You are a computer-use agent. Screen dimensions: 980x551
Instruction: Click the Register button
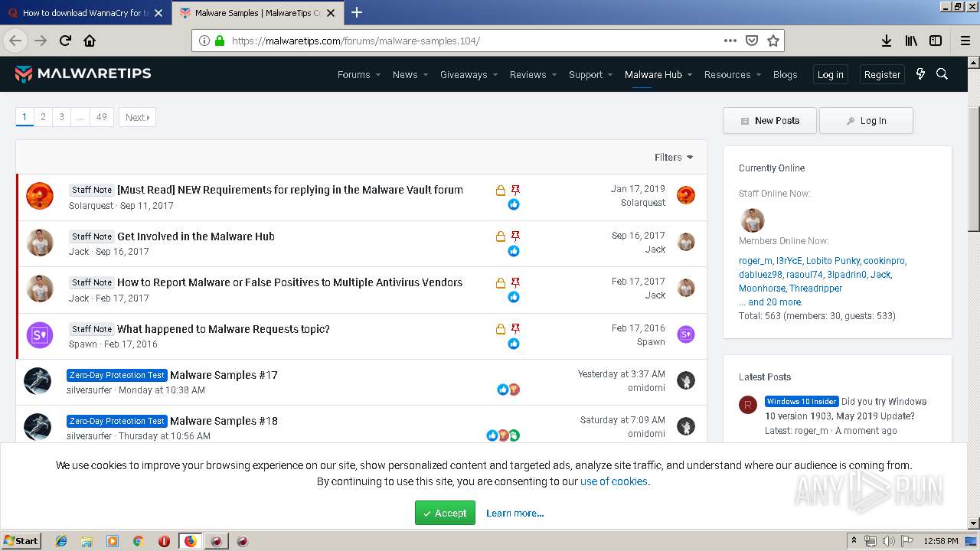pyautogui.click(x=882, y=74)
